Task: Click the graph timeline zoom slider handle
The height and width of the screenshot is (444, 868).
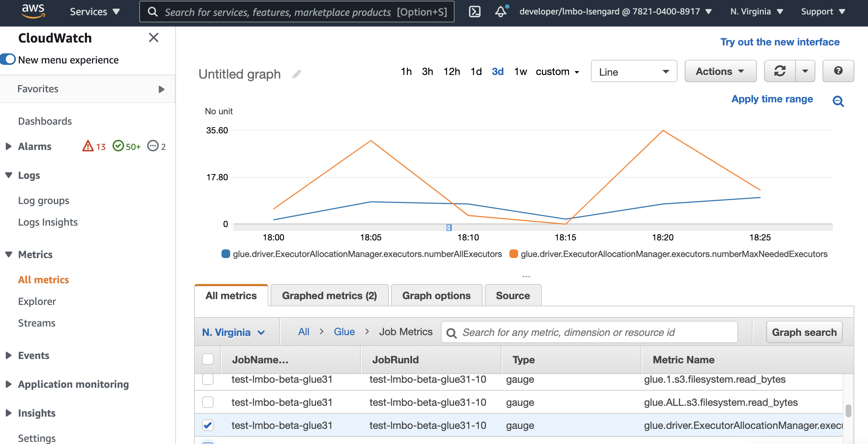Action: (x=449, y=228)
